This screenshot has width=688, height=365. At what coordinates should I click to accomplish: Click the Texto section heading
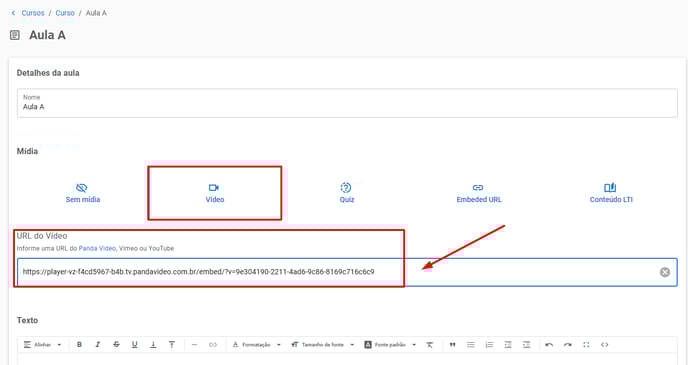[x=27, y=320]
